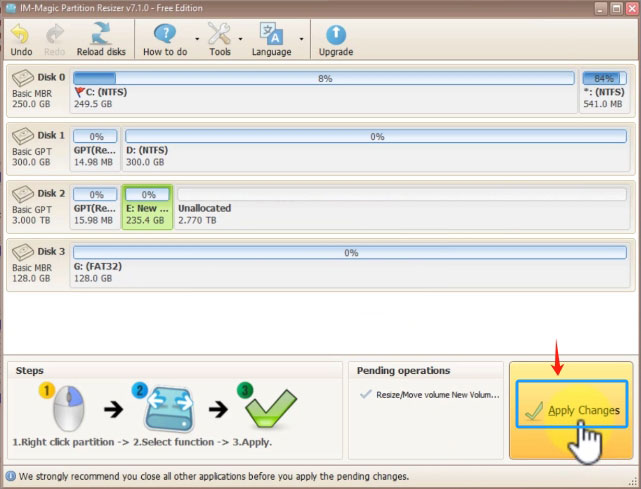Click the Pending operations heading
641x489 pixels.
coord(403,370)
